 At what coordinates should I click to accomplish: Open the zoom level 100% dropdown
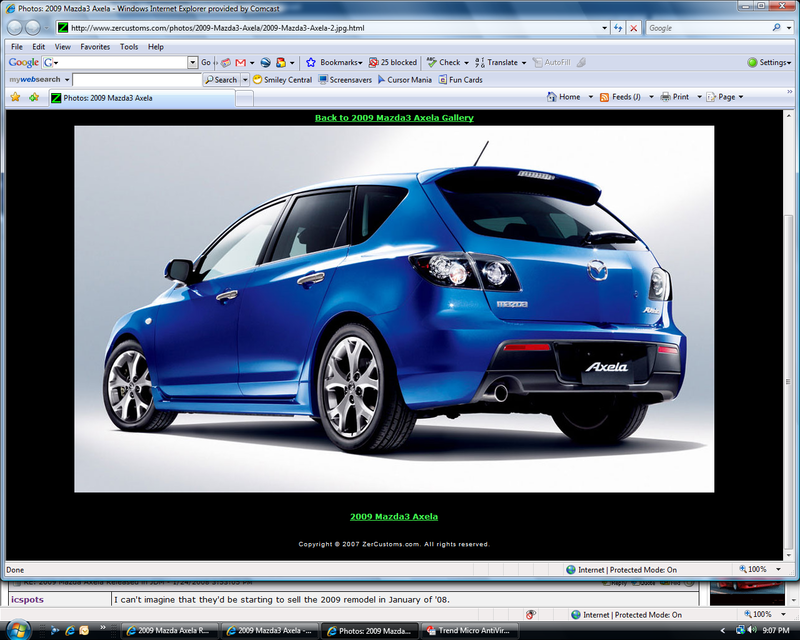[x=779, y=569]
